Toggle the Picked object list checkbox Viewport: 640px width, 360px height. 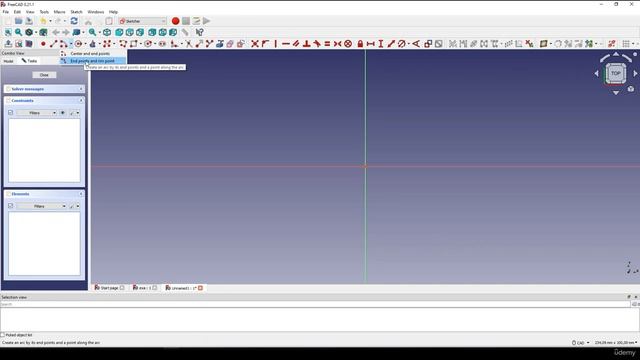coord(3,335)
